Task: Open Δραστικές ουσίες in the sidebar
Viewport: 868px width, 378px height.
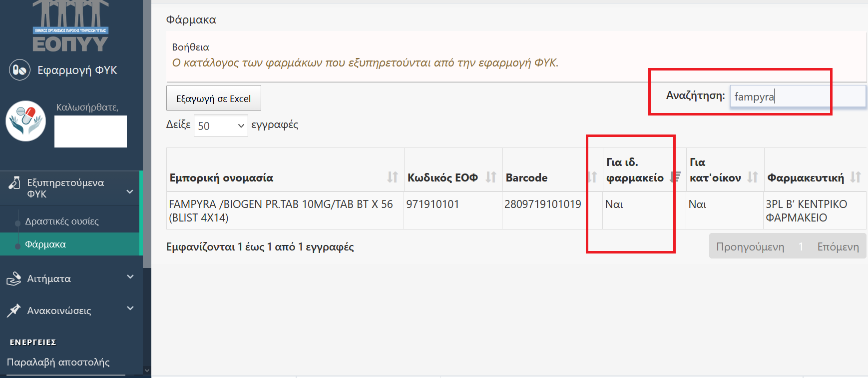Action: 62,221
